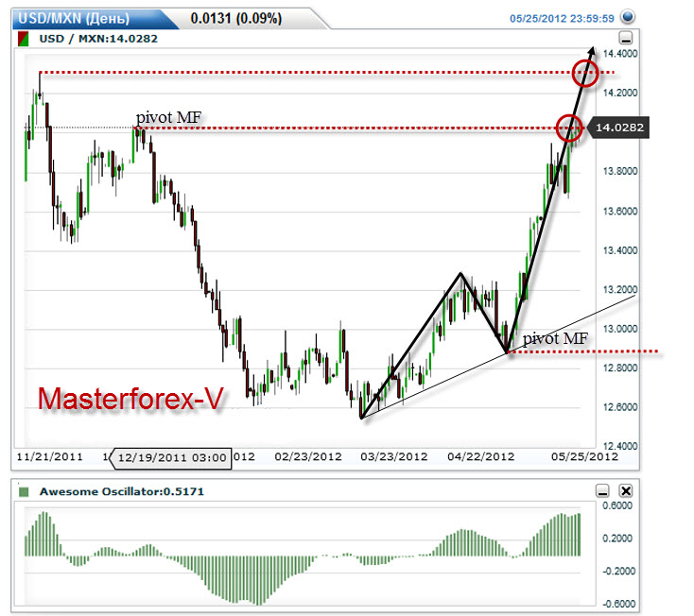Click the 0.2000 oscillator axis label
This screenshot has width=694, height=616.
[x=617, y=539]
